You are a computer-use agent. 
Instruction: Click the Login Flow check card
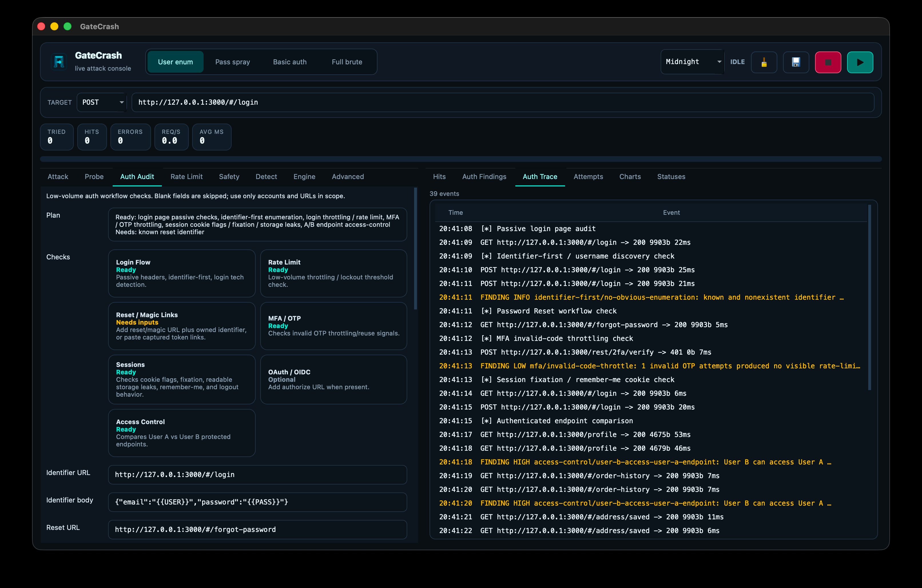click(x=182, y=273)
